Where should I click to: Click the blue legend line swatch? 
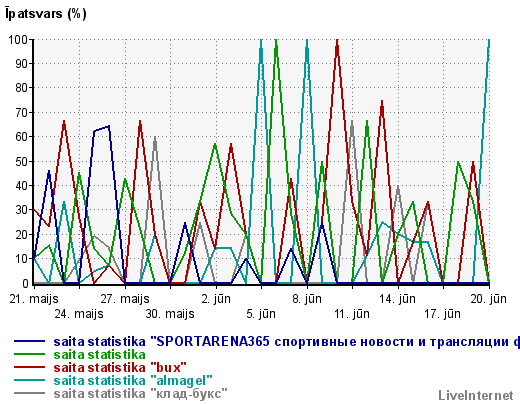[x=29, y=341]
